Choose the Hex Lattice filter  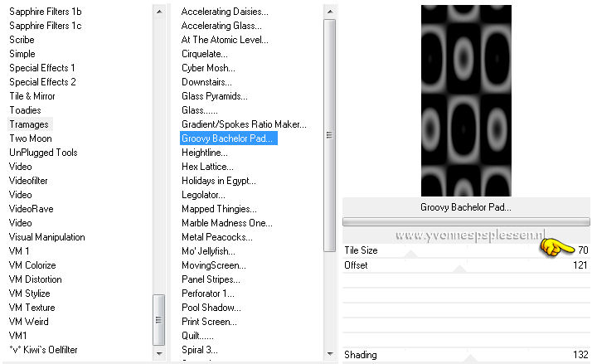[x=207, y=167]
